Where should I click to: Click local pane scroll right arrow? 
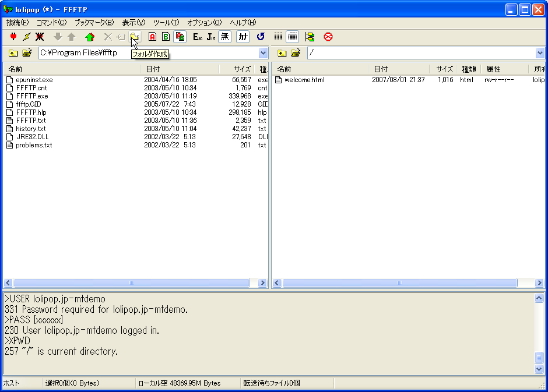pos(262,282)
